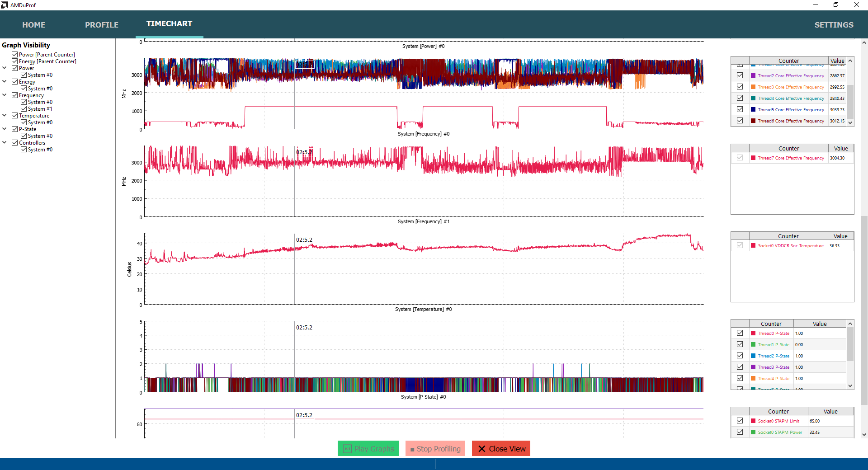Click Thread2 Core Effective Frequency purple swatch
The image size is (868, 470).
tap(753, 75)
